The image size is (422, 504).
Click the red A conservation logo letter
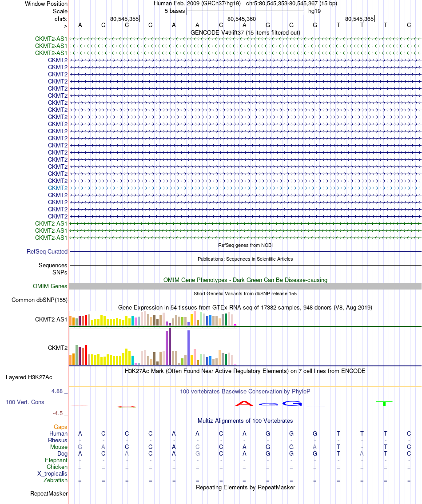pyautogui.click(x=244, y=403)
